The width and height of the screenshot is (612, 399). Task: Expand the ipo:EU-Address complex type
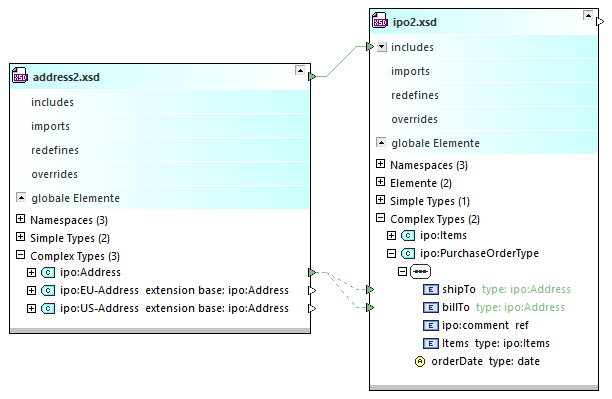(31, 290)
